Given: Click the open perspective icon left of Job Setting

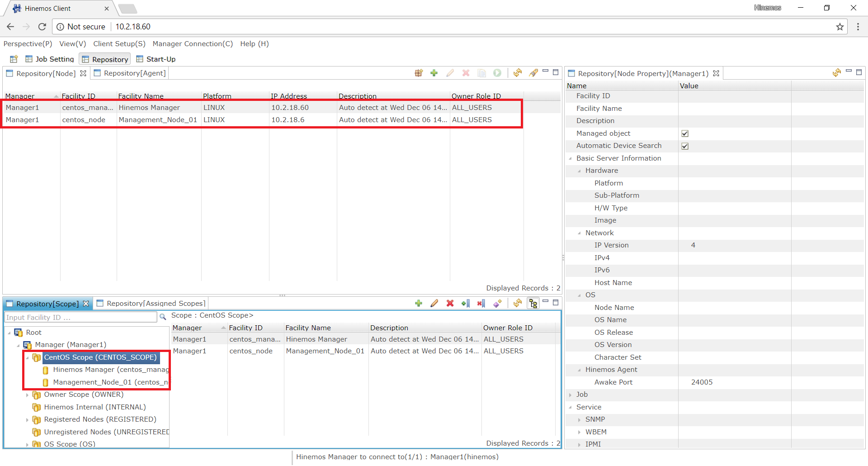Looking at the screenshot, I should pos(14,59).
